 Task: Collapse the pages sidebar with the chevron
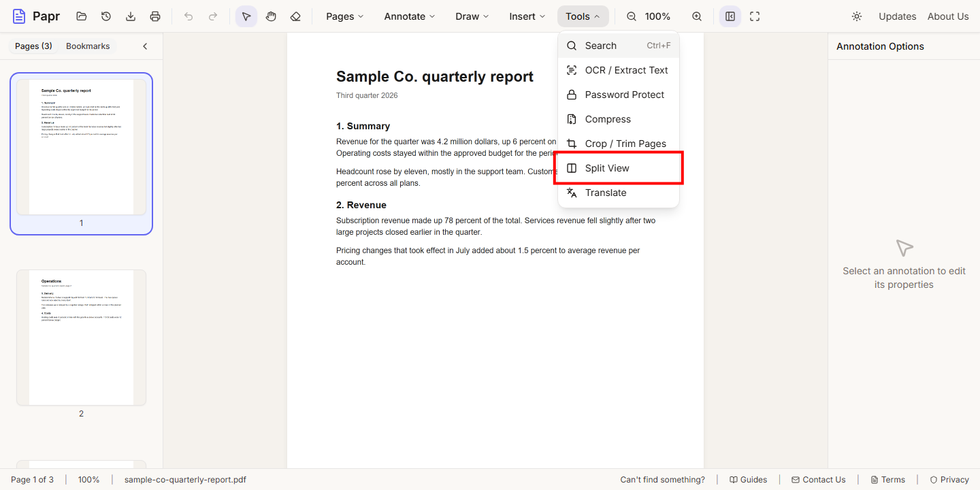pos(145,46)
